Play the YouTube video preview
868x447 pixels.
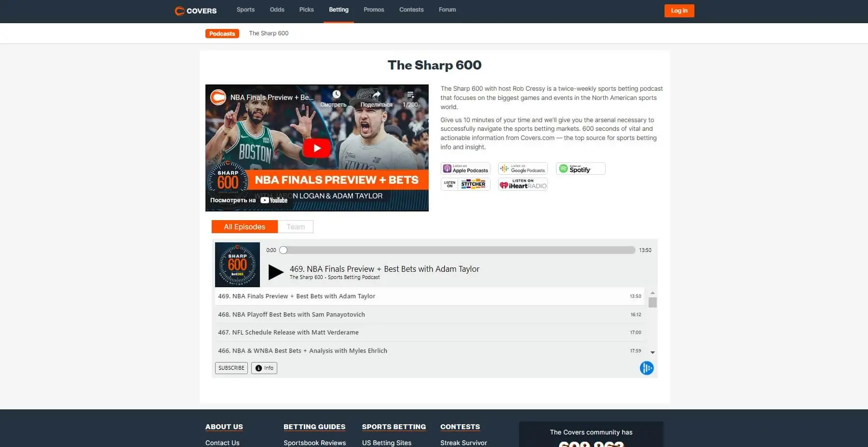click(316, 148)
